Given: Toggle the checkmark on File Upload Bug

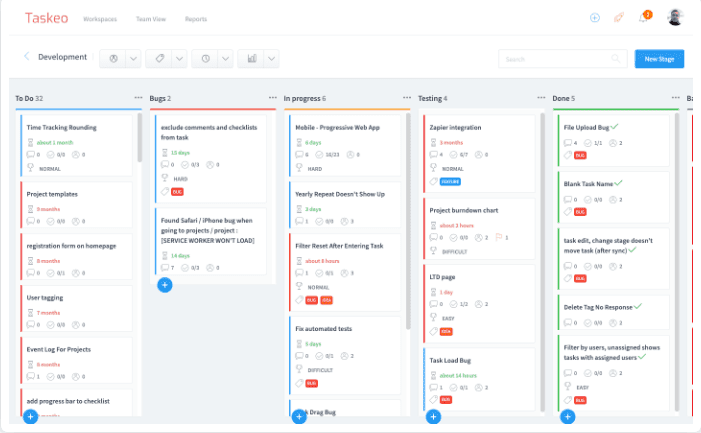Looking at the screenshot, I should tap(615, 127).
